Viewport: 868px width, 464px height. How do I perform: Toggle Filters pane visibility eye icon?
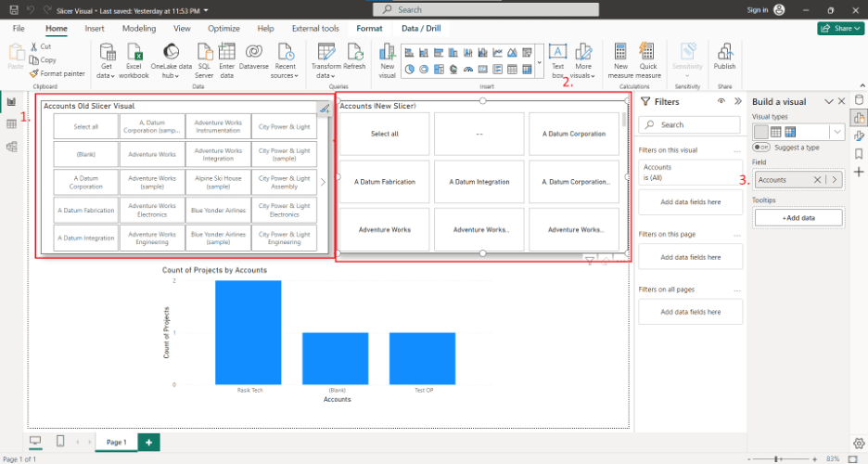[721, 101]
